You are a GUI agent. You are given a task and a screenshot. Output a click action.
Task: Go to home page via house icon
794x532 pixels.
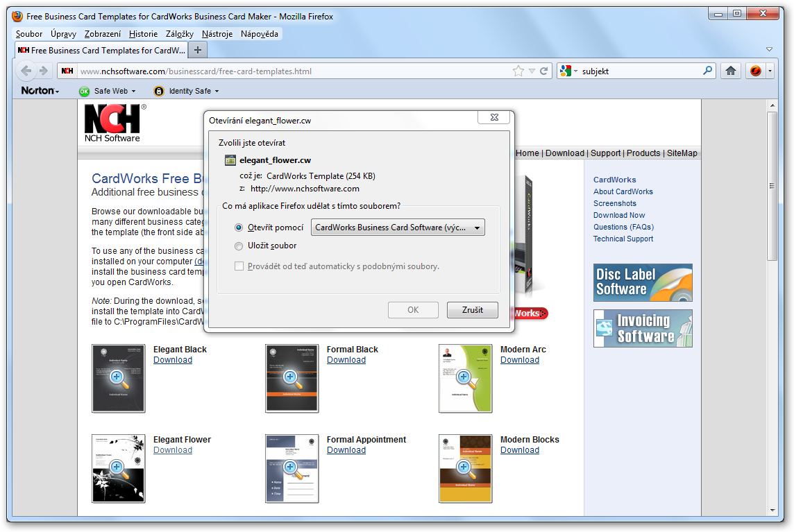731,71
